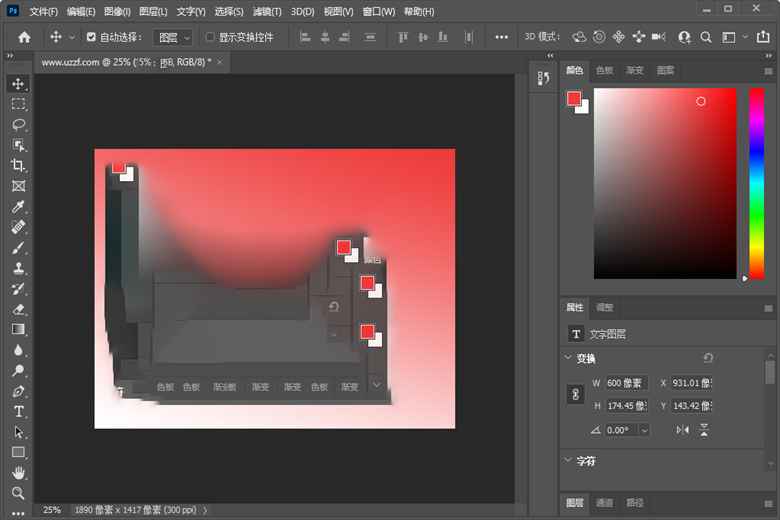
Task: Select the Zoom tool in the toolbox
Action: pos(18,493)
